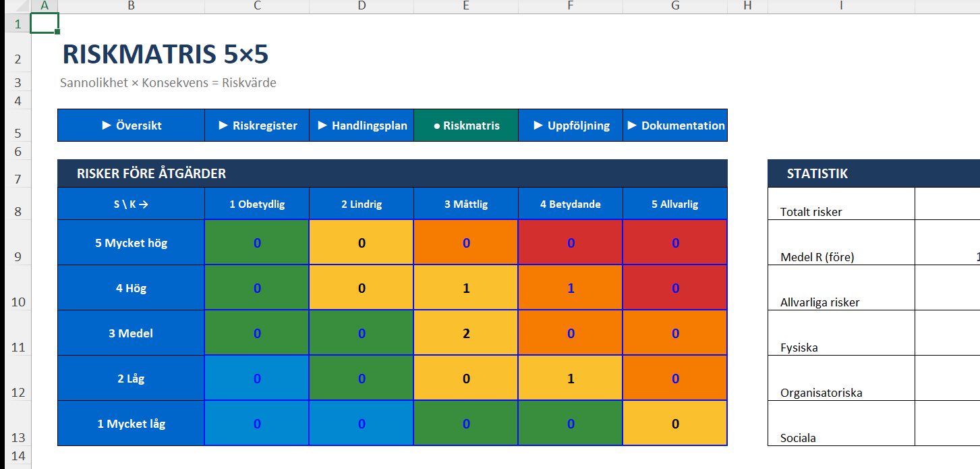
Task: Select the '1 Obetydlig' column heading cell
Action: point(257,204)
